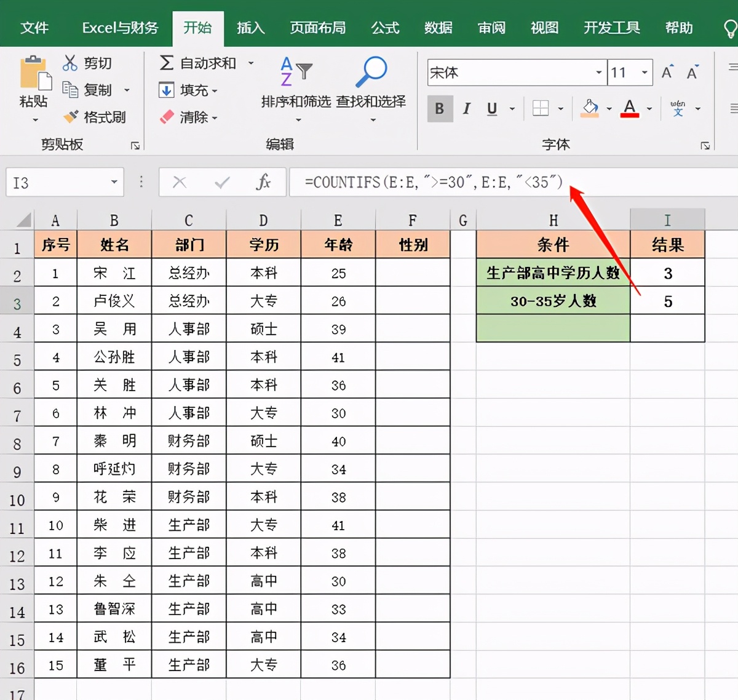Image resolution: width=738 pixels, height=700 pixels.
Task: Expand AutoSum function dropdown
Action: [x=251, y=63]
